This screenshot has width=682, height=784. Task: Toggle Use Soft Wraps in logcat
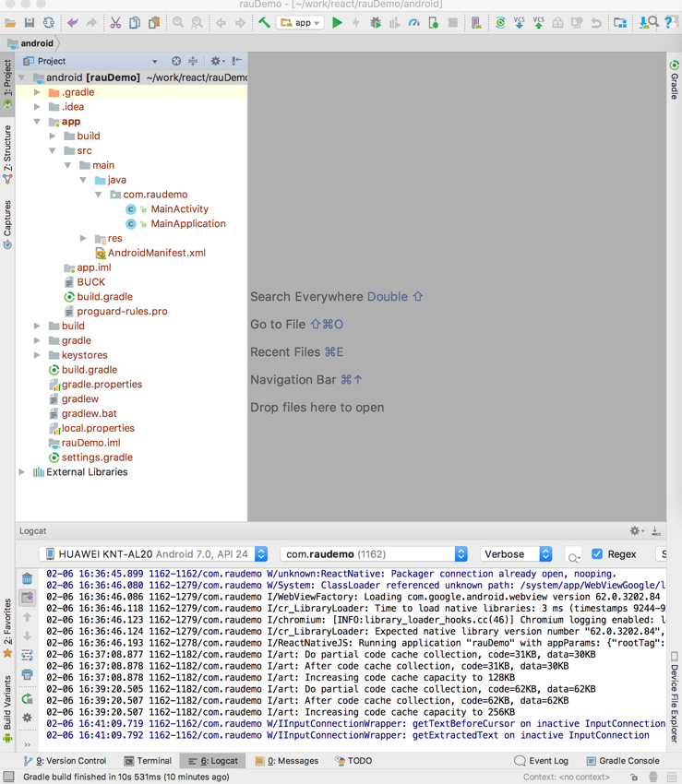coord(27,655)
